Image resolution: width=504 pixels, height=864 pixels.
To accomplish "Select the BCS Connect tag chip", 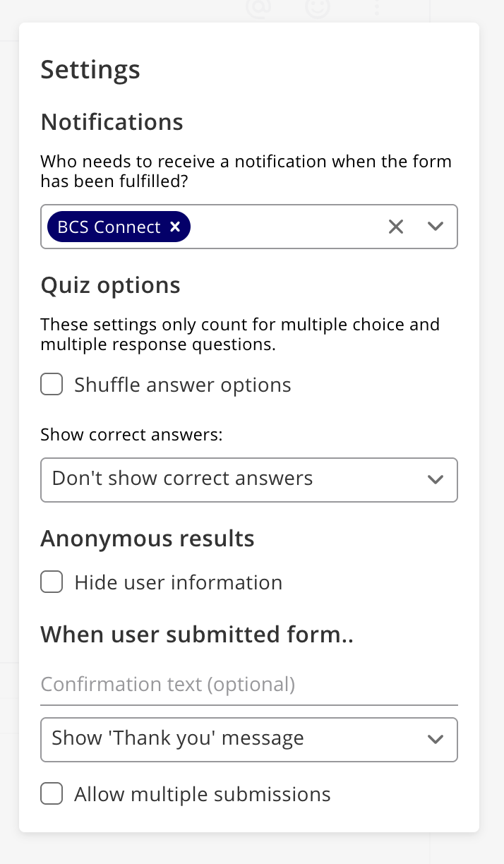I will click(109, 227).
